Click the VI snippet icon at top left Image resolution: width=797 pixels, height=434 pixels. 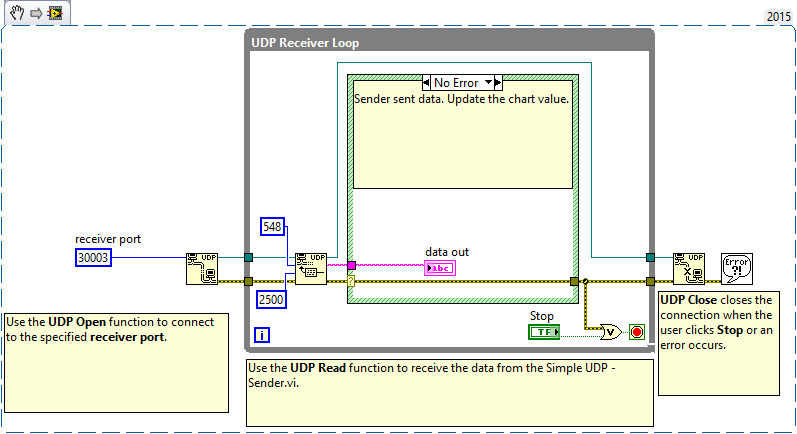tap(55, 13)
